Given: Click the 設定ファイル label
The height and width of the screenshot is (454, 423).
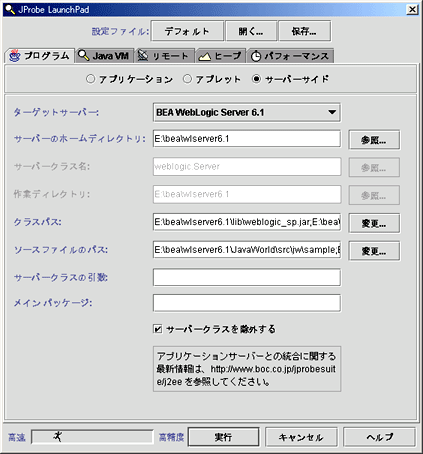Looking at the screenshot, I should (x=120, y=31).
